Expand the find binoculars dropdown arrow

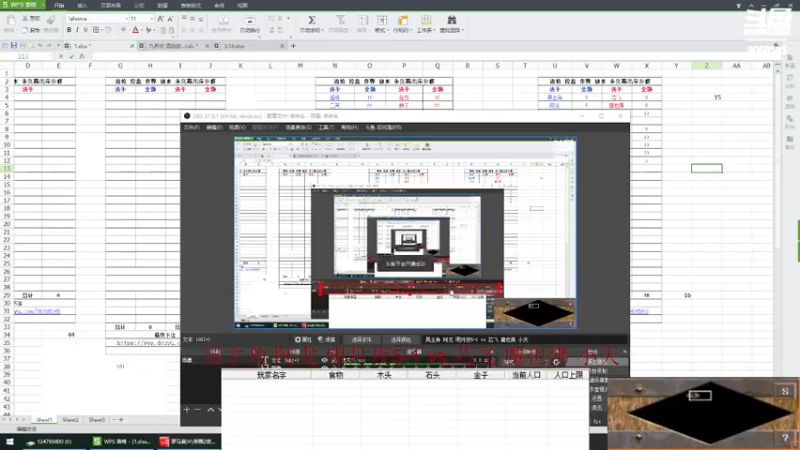(463, 31)
